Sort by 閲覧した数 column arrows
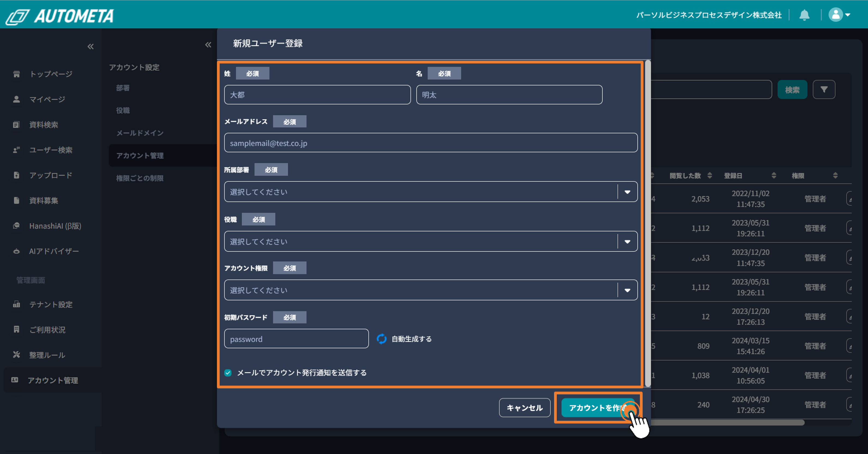The width and height of the screenshot is (868, 454). point(710,175)
